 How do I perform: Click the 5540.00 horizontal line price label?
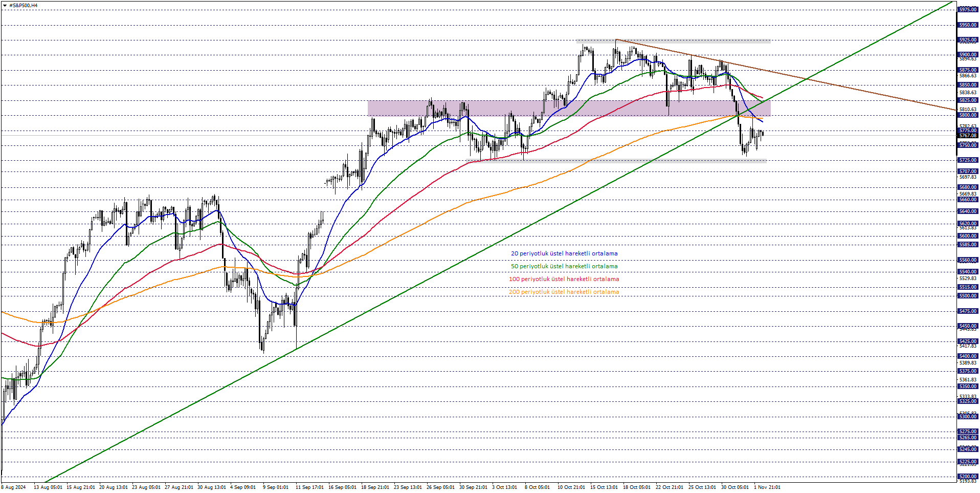968,272
